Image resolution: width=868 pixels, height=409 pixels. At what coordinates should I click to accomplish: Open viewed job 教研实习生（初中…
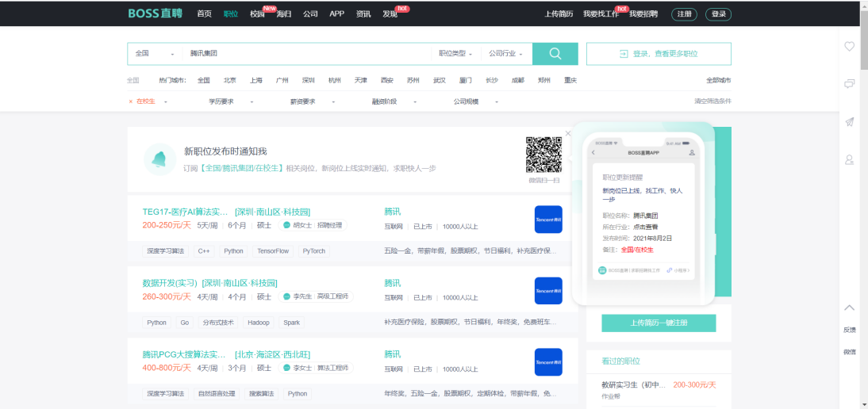tap(634, 385)
